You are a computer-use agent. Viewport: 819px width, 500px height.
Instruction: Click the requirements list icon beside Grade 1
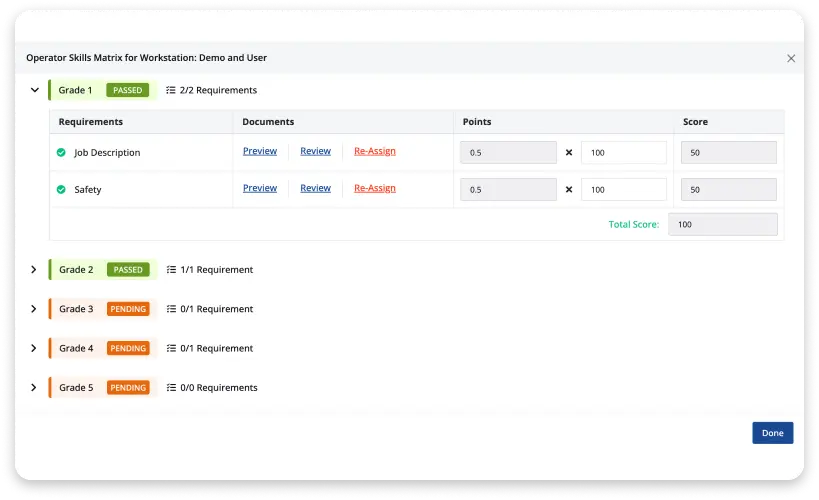(171, 90)
